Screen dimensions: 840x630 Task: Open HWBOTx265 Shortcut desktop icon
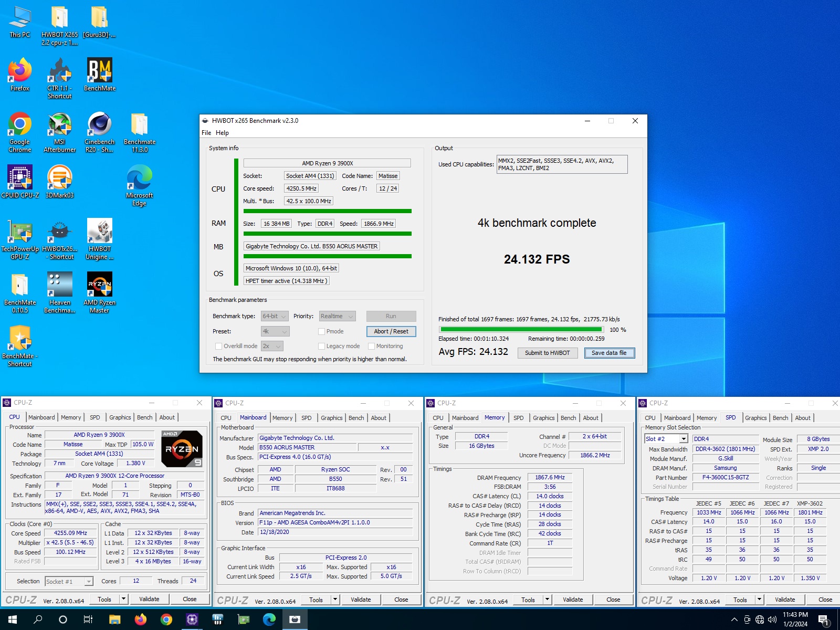59,239
